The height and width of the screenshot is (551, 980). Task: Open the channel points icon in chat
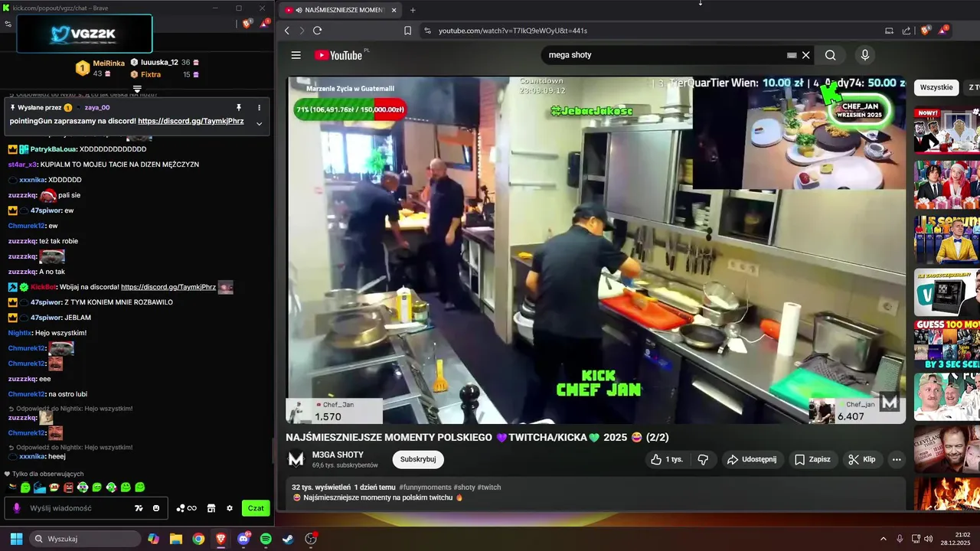pos(186,508)
